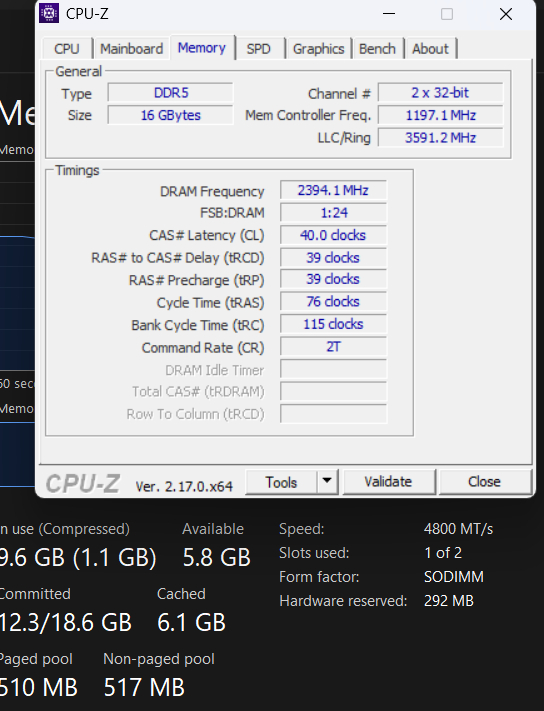
Task: Click the Validate button
Action: pos(389,482)
